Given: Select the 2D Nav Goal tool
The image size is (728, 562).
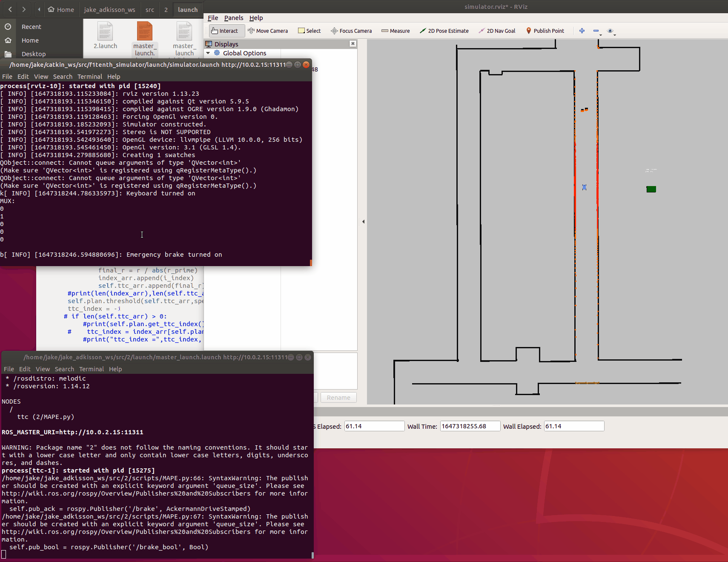Looking at the screenshot, I should pos(497,31).
